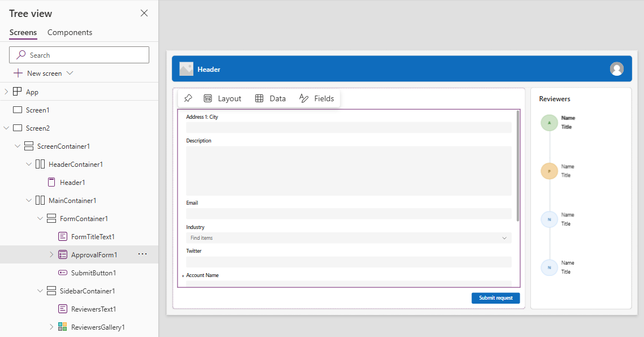Click the Account Name field label

click(x=202, y=275)
